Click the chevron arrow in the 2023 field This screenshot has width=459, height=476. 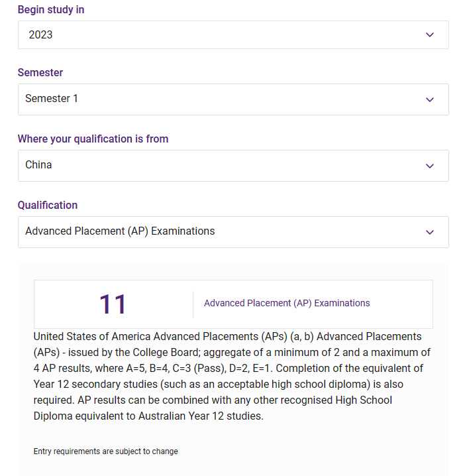430,34
